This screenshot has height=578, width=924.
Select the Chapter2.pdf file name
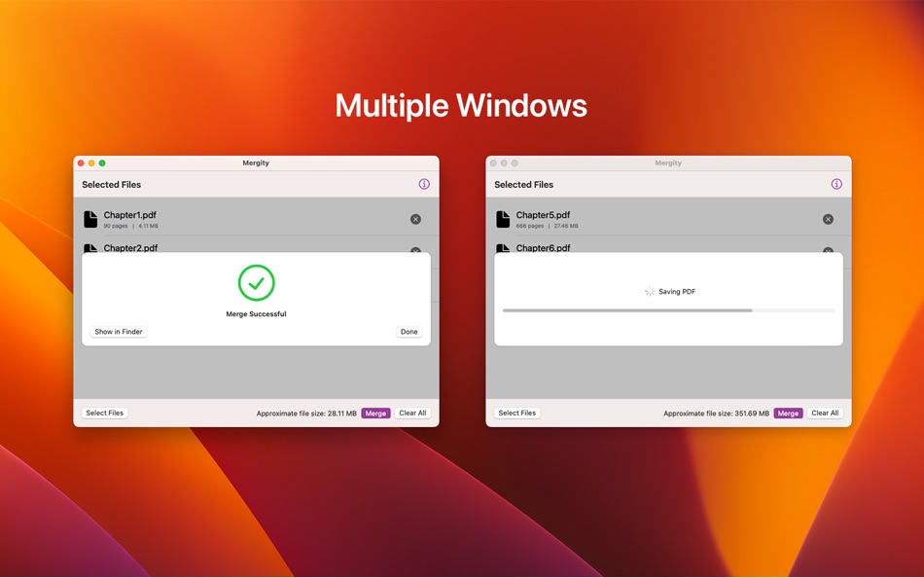coord(130,248)
